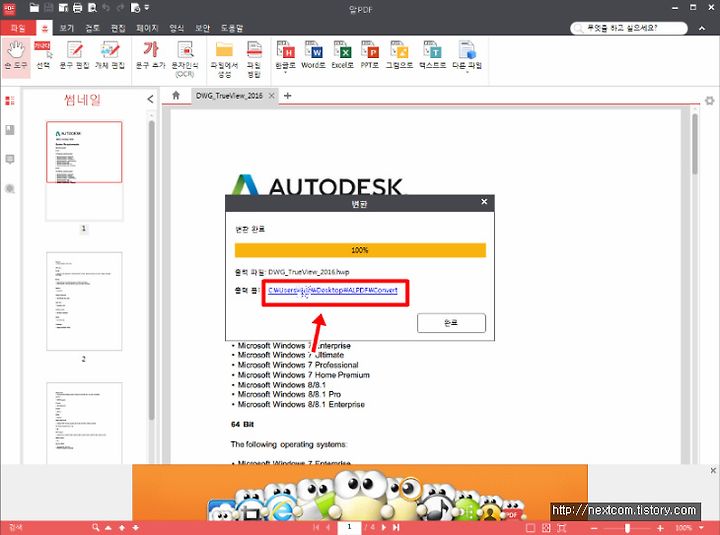720x535 pixels.
Task: Select the DWG_TrueView_2016 document tab
Action: click(x=229, y=96)
